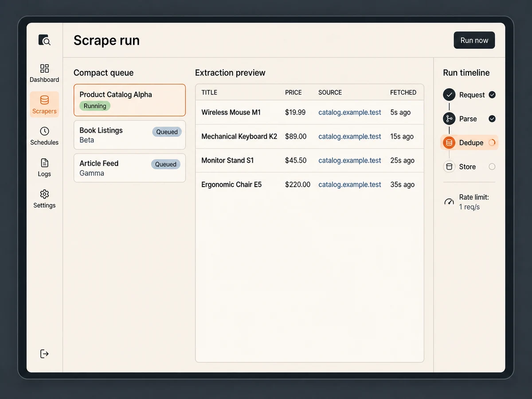Select the Monitor Stand S1 title cell
This screenshot has height=399, width=532.
228,160
